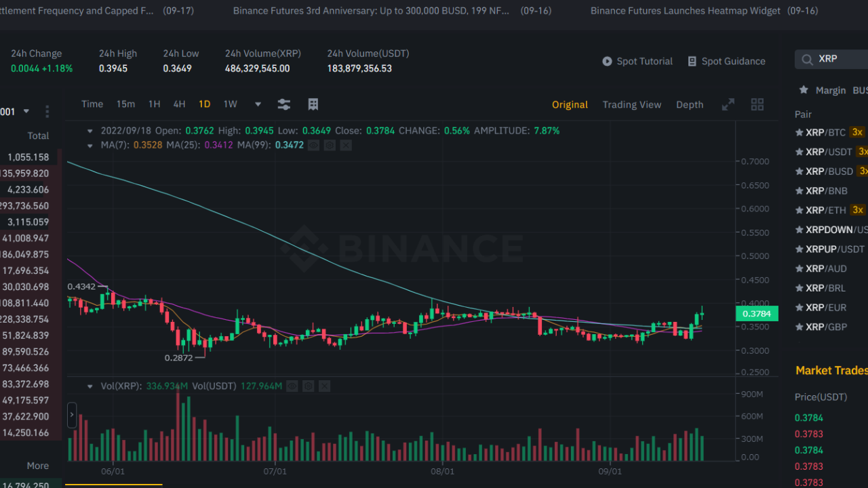Remove the Vol indicator with X
This screenshot has height=488, width=868.
(324, 386)
